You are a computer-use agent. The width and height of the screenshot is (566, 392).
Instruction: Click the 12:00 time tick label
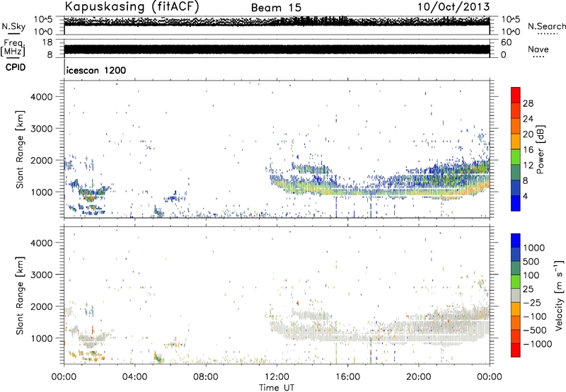point(277,377)
